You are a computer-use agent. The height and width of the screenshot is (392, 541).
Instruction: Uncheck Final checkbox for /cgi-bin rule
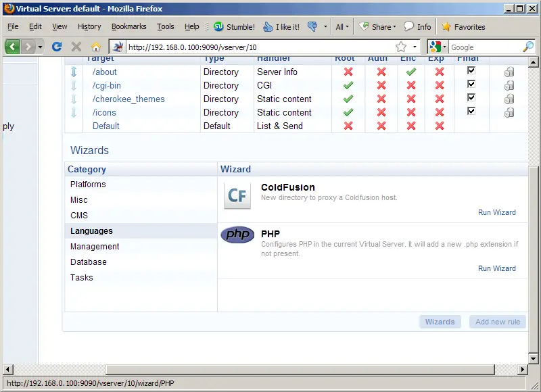pos(471,84)
